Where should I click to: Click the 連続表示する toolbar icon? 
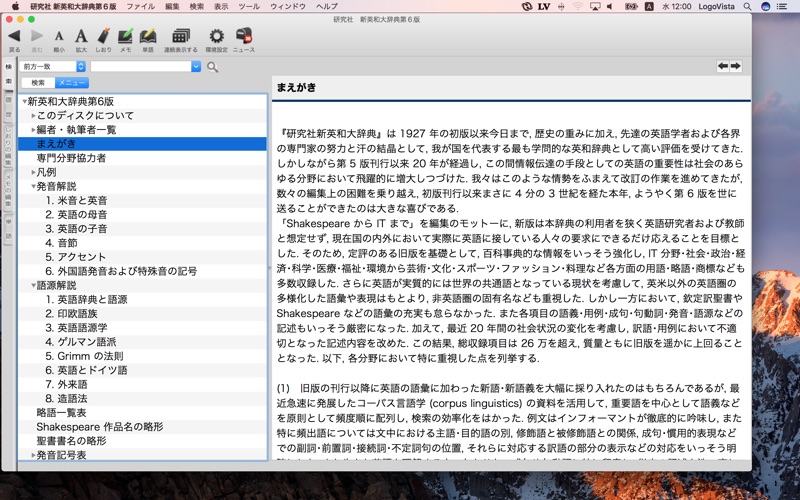181,36
